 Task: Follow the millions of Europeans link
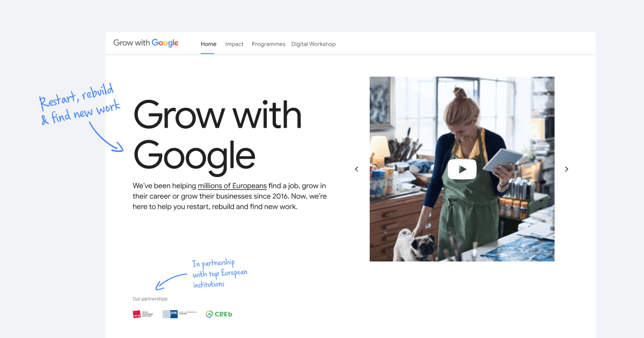[x=232, y=186]
